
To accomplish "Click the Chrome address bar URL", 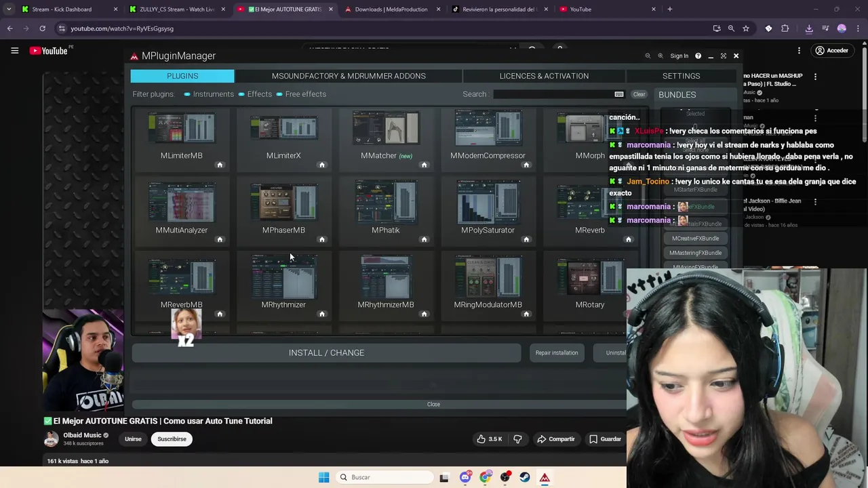I will click(x=122, y=28).
